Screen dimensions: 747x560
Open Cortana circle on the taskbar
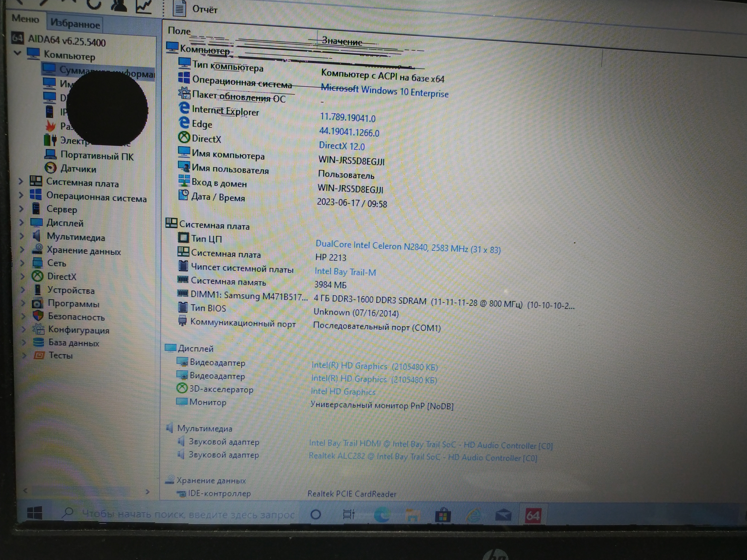pos(315,514)
